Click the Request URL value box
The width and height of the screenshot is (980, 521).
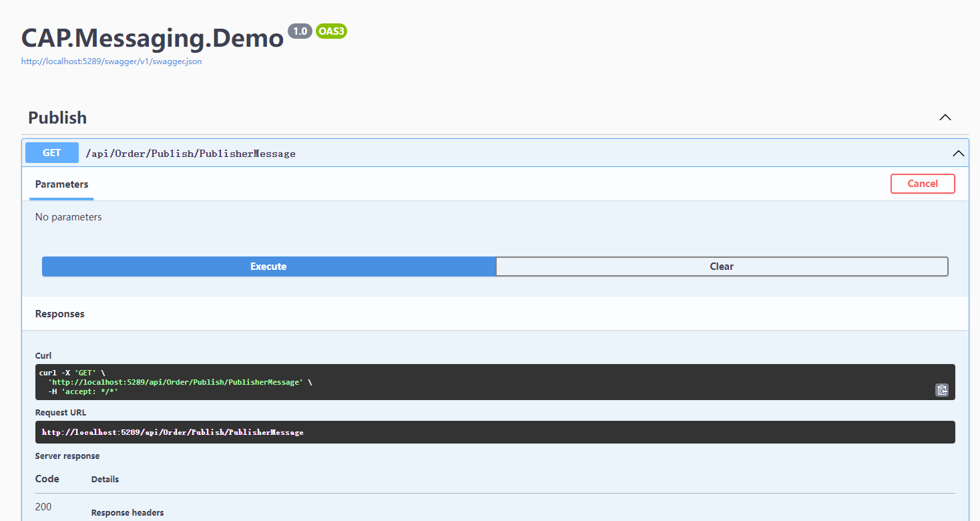click(495, 432)
